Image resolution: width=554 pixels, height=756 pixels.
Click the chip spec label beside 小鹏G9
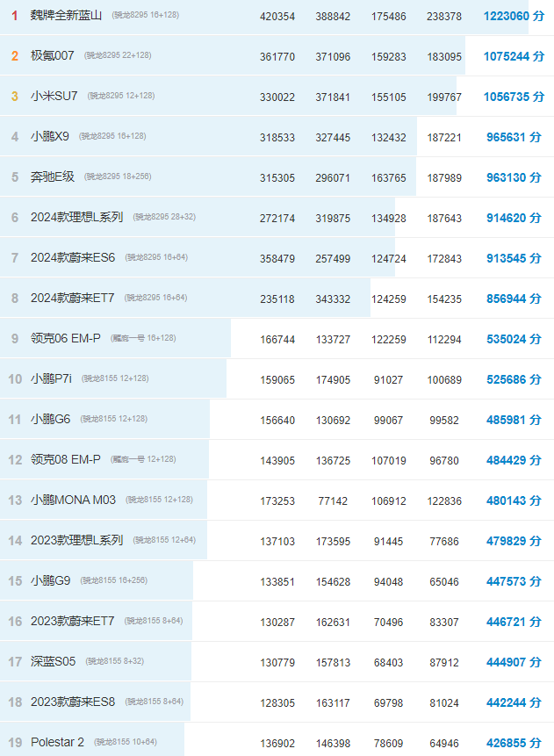click(114, 580)
